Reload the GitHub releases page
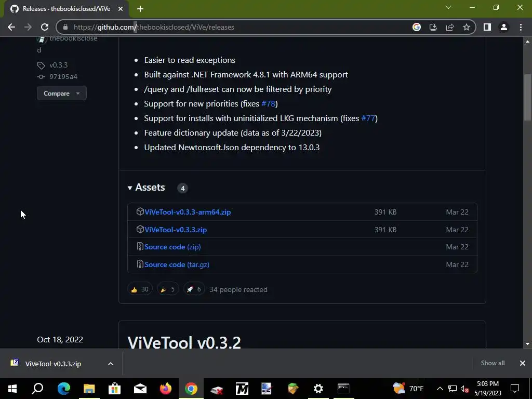The width and height of the screenshot is (532, 399). [x=45, y=27]
